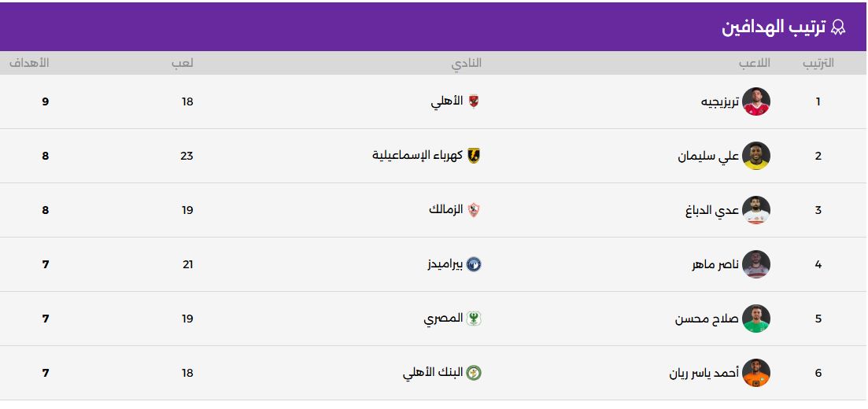The image size is (868, 409).
Task: Open صلاح محسن player avatar
Action: point(756,319)
